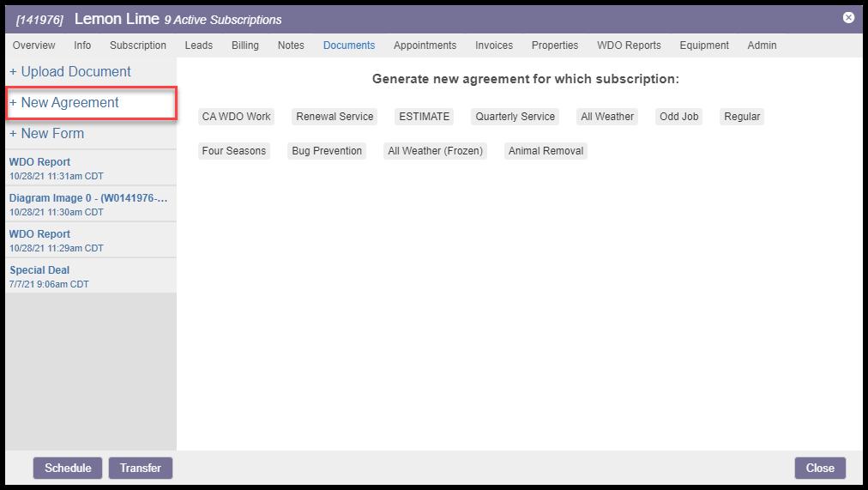Image resolution: width=868 pixels, height=490 pixels.
Task: Click Upload Document link
Action: 70,72
